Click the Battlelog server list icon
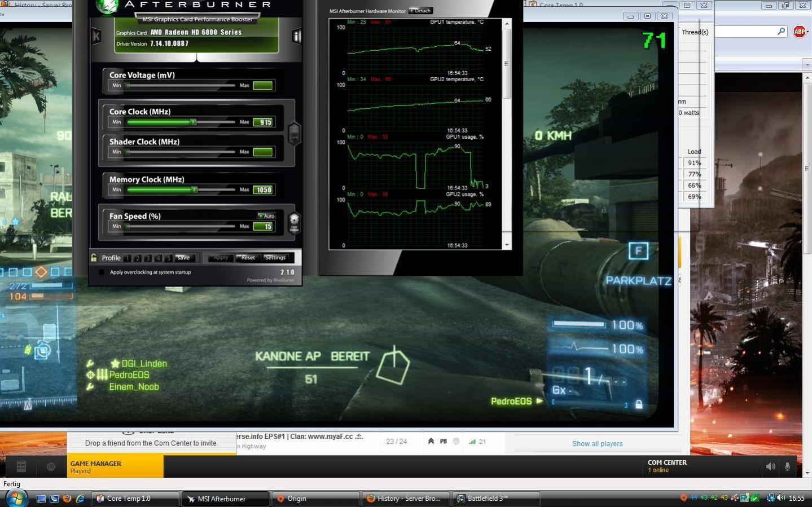Image resolution: width=812 pixels, height=507 pixels. [x=21, y=466]
